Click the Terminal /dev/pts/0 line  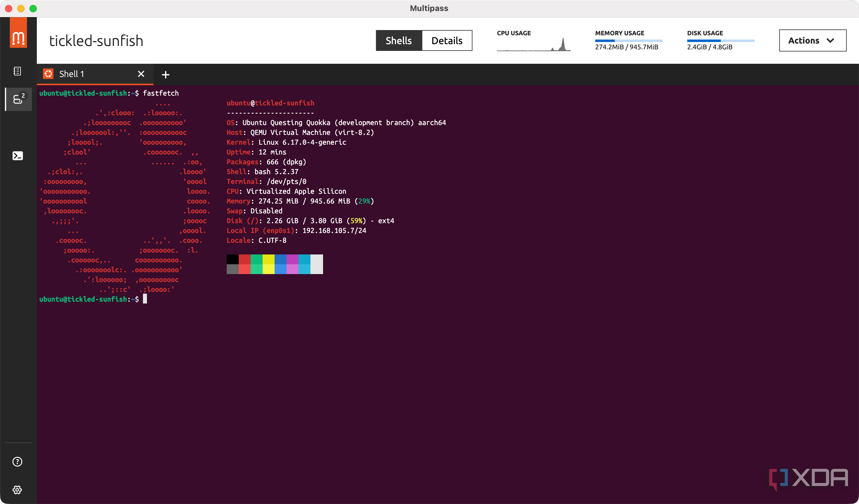pos(266,181)
